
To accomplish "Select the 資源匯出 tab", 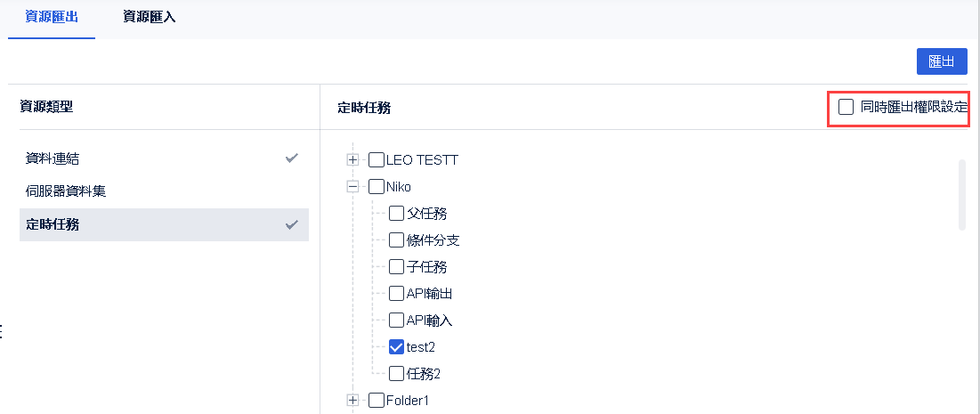I will pyautogui.click(x=51, y=16).
